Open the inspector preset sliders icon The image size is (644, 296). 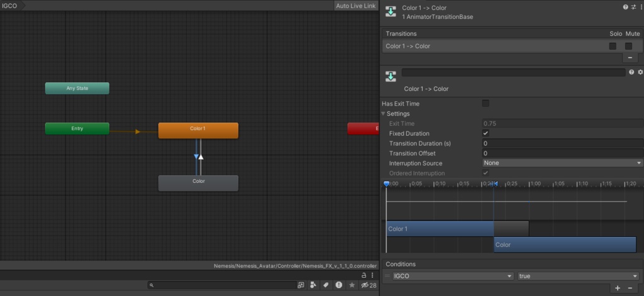[x=633, y=7]
